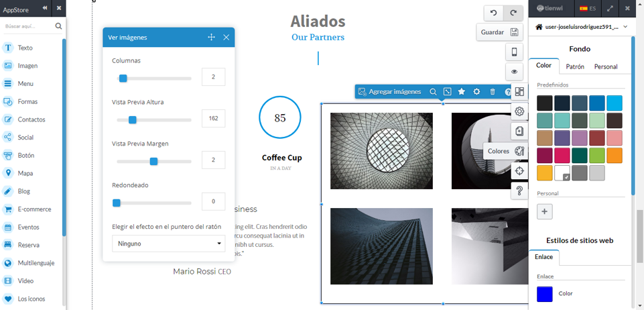Click the Mario Rossi CEO text
The image size is (644, 310).
click(202, 271)
